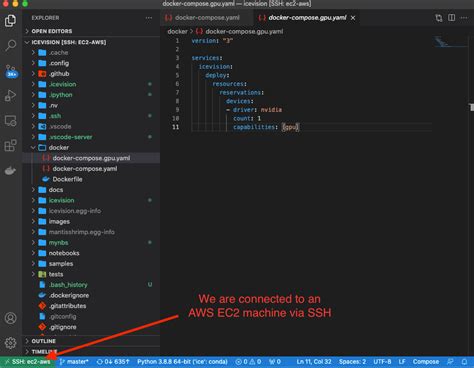Click docker-compose.gpu.yaml breadcrumb segment
The image size is (474, 368).
(x=240, y=31)
